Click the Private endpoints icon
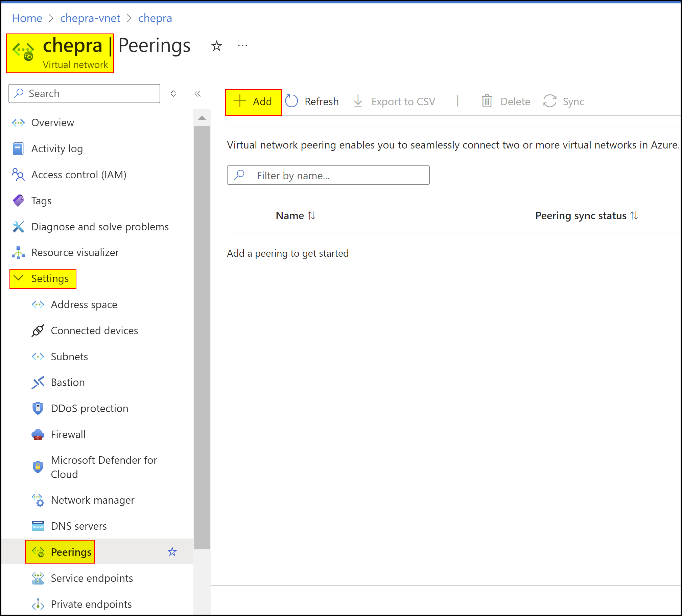 (38, 604)
